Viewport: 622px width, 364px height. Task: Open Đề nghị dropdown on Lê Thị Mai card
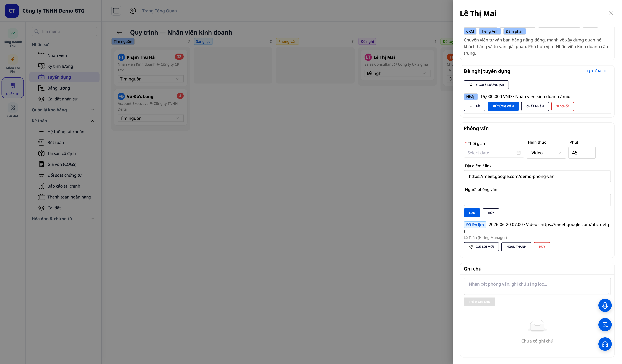pyautogui.click(x=397, y=73)
